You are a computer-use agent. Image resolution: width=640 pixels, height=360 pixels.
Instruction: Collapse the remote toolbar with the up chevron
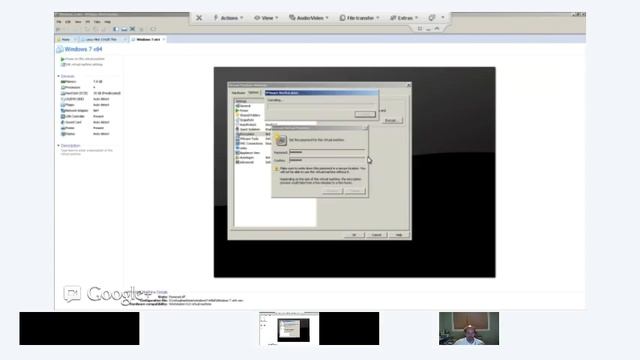[437, 29]
